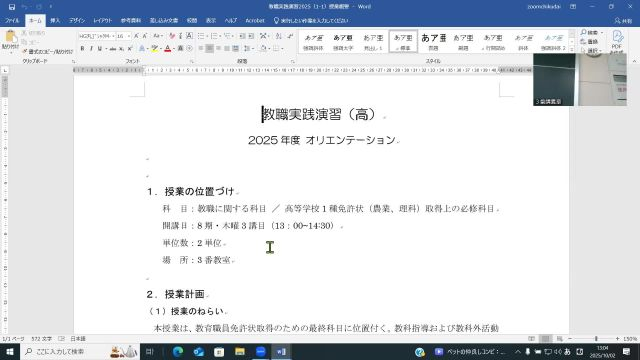640x360 pixels.
Task: Click the word count in status bar
Action: [x=42, y=339]
